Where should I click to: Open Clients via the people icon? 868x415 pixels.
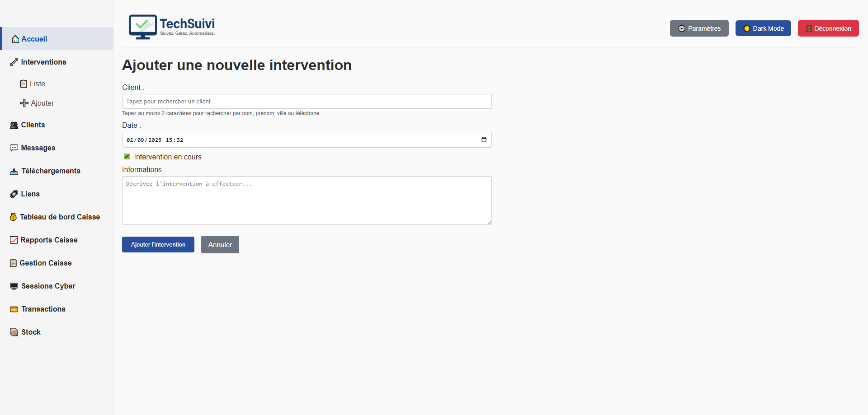[14, 125]
